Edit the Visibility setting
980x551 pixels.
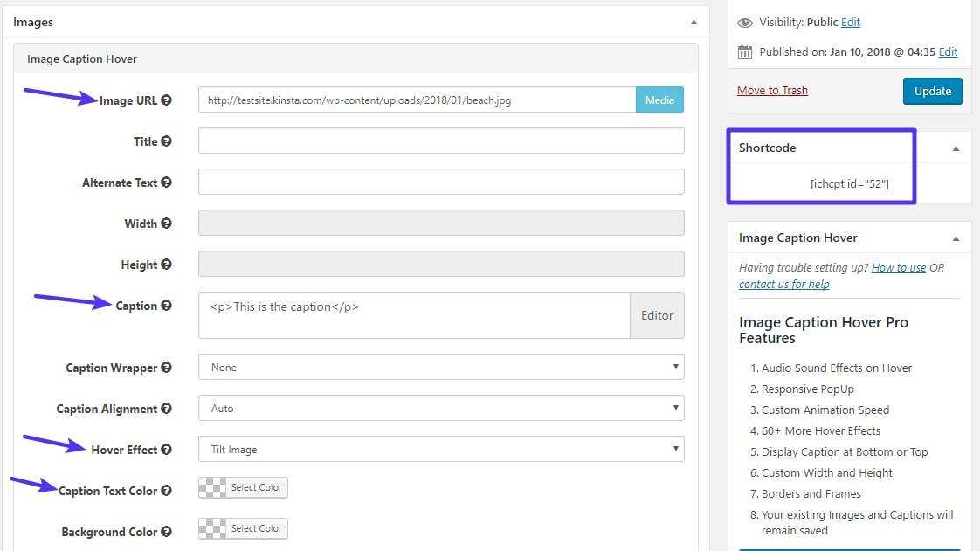click(850, 23)
